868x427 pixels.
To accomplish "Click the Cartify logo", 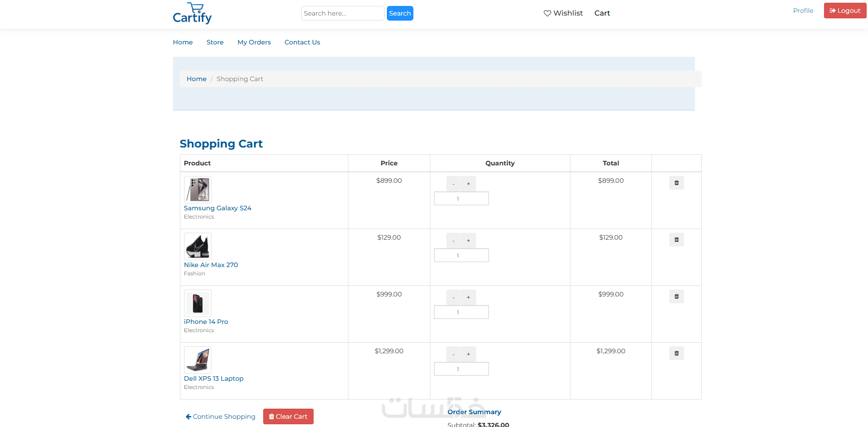I will click(192, 13).
